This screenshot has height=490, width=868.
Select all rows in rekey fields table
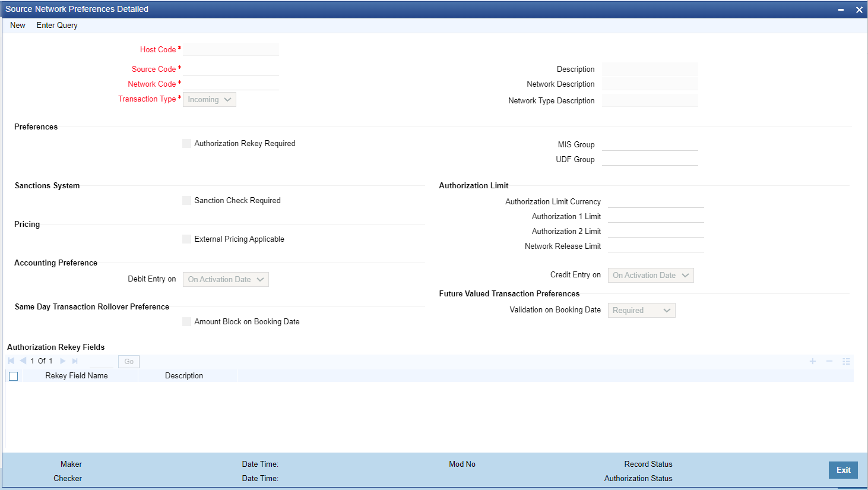[x=14, y=376]
